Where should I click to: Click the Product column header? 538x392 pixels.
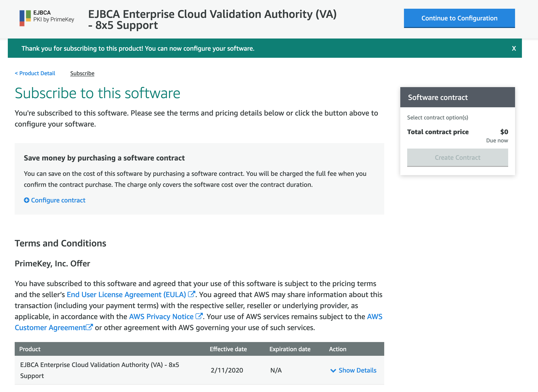[30, 349]
